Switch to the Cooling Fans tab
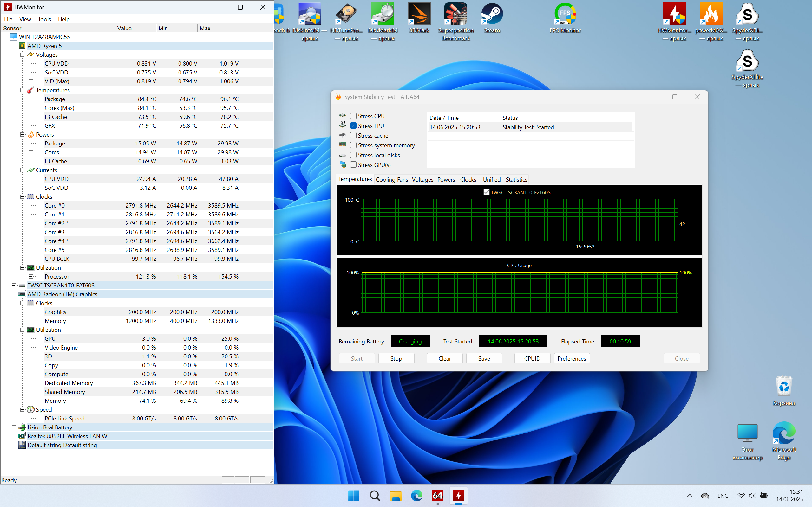The image size is (812, 507). pos(392,179)
